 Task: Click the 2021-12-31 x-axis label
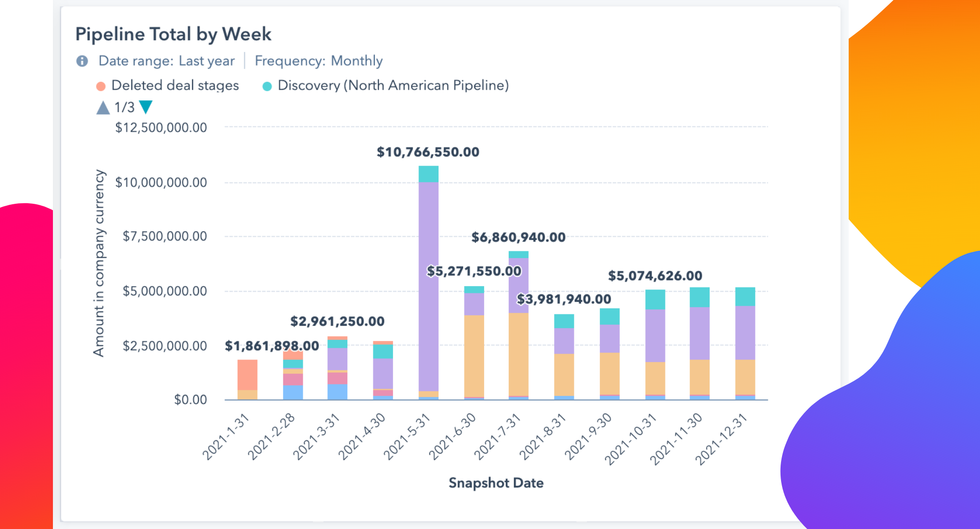(x=721, y=439)
